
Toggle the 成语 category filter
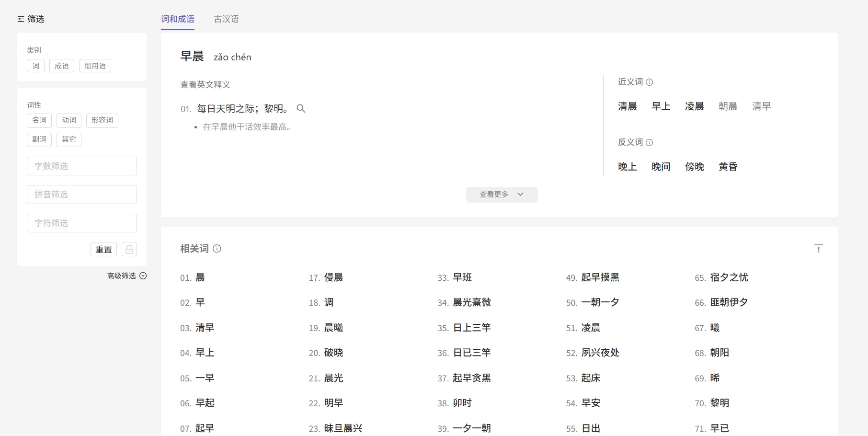[62, 66]
